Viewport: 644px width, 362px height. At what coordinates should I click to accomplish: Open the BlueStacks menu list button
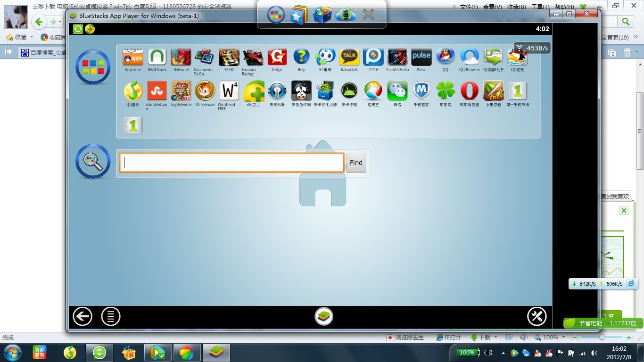[111, 316]
